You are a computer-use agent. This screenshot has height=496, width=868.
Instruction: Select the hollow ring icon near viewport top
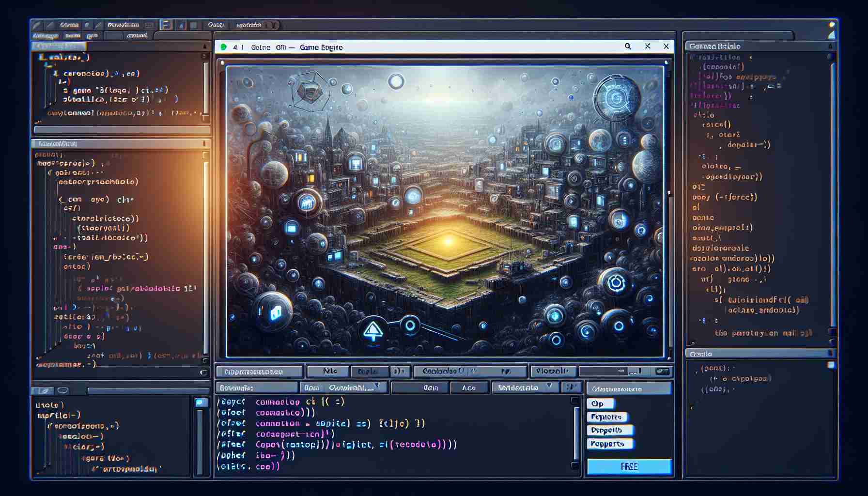[x=396, y=81]
